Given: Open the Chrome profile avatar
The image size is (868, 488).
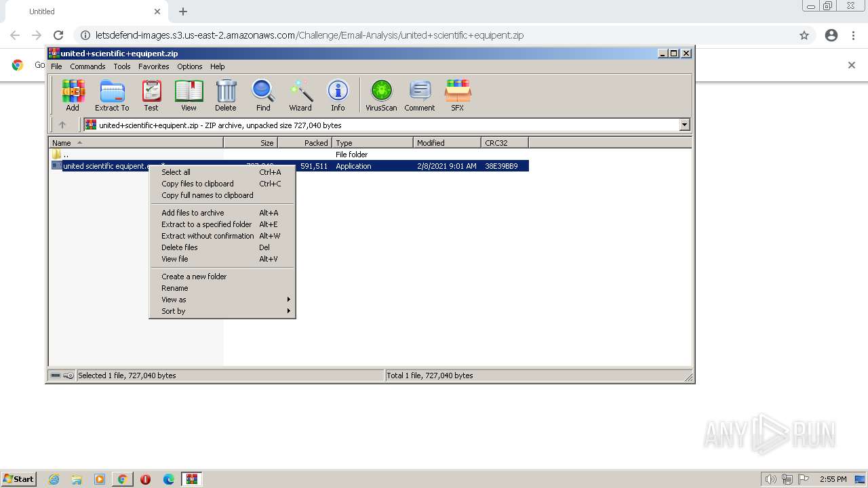Looking at the screenshot, I should pos(831,35).
